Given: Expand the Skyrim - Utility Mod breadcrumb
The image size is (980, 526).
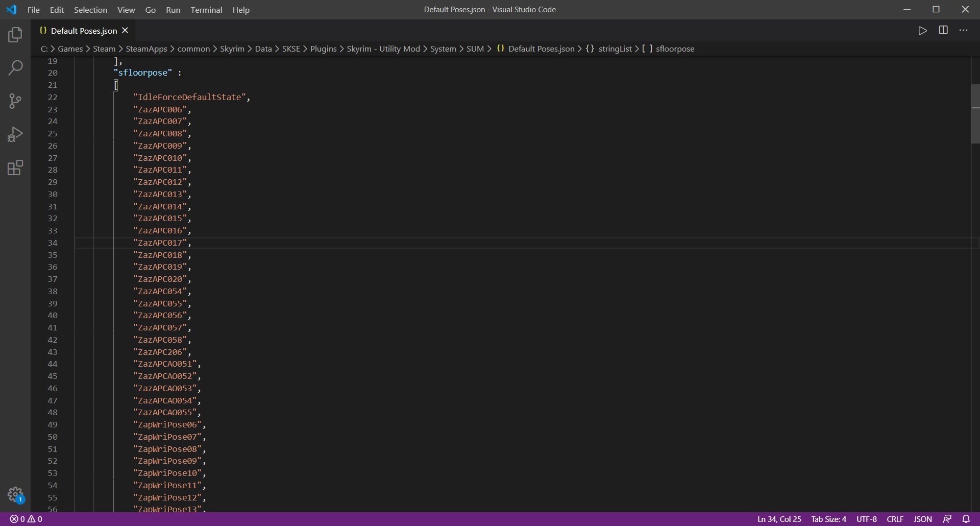Looking at the screenshot, I should point(383,49).
